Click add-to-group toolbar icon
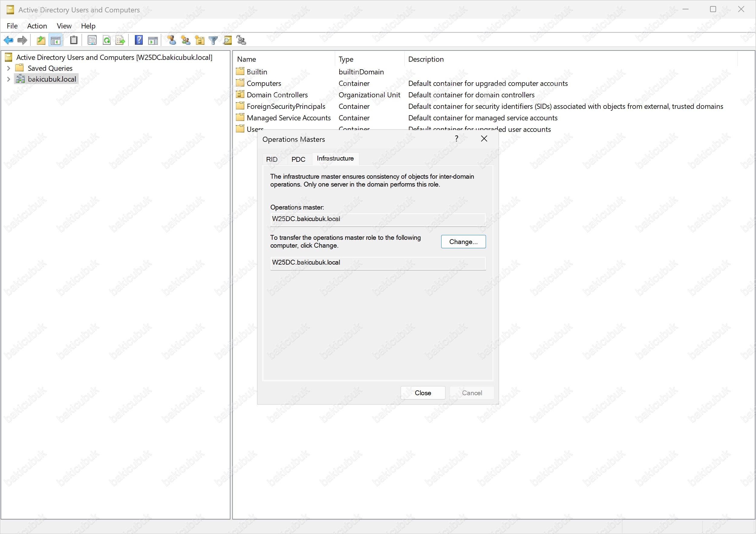Image resolution: width=756 pixels, height=534 pixels. [x=241, y=40]
